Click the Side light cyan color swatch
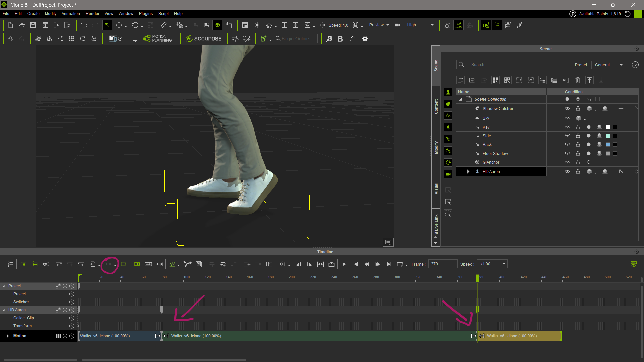 [608, 136]
